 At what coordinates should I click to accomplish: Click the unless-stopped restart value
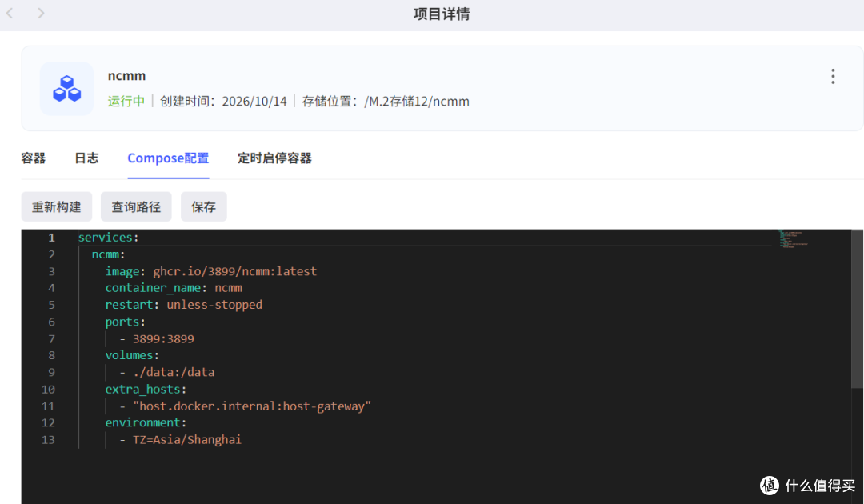click(214, 305)
